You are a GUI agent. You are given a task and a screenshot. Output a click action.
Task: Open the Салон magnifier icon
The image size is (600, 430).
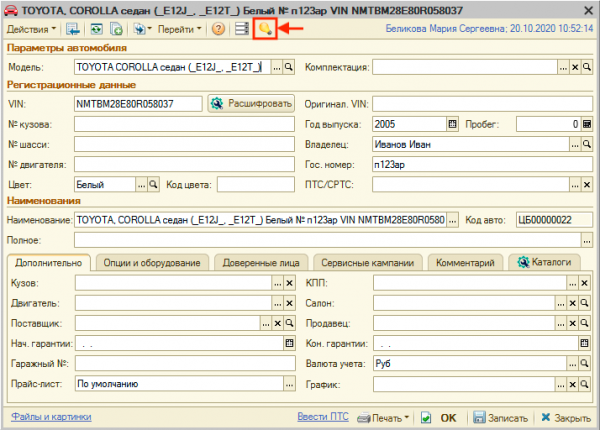pos(584,303)
